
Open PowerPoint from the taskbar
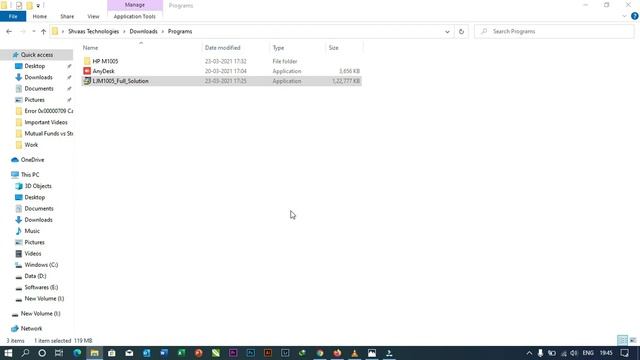[198, 353]
